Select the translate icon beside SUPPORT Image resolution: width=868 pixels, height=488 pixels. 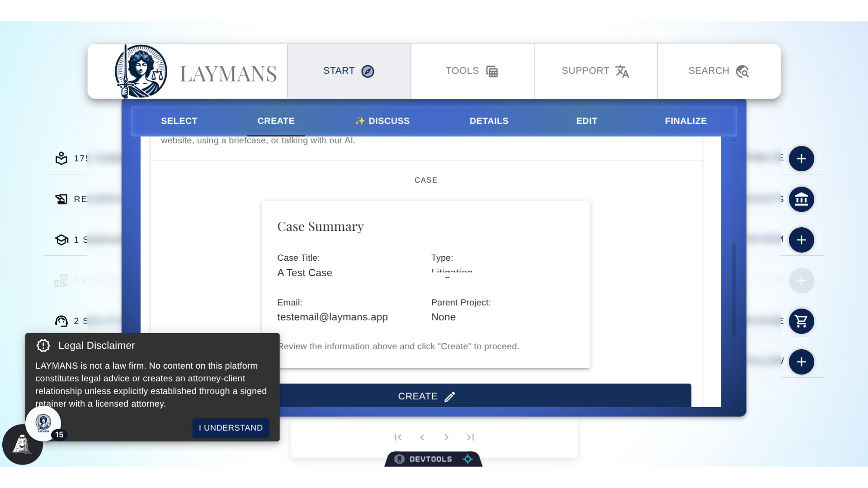point(623,71)
